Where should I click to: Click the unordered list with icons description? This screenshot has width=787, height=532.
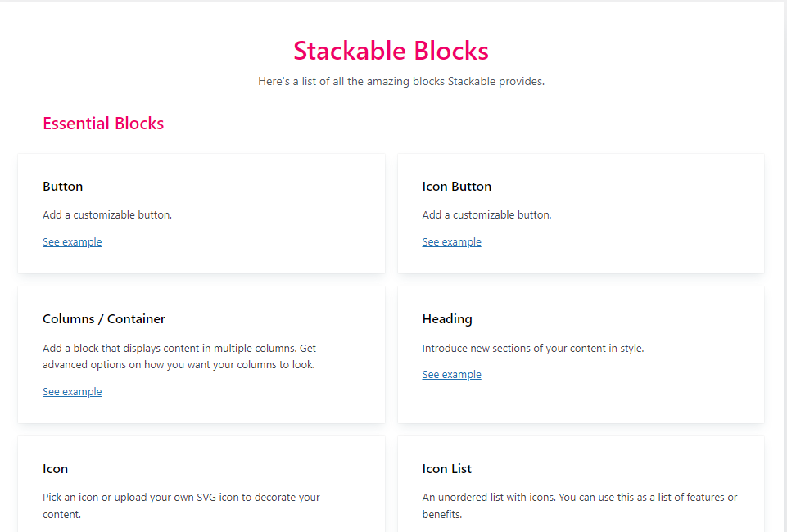(x=579, y=506)
